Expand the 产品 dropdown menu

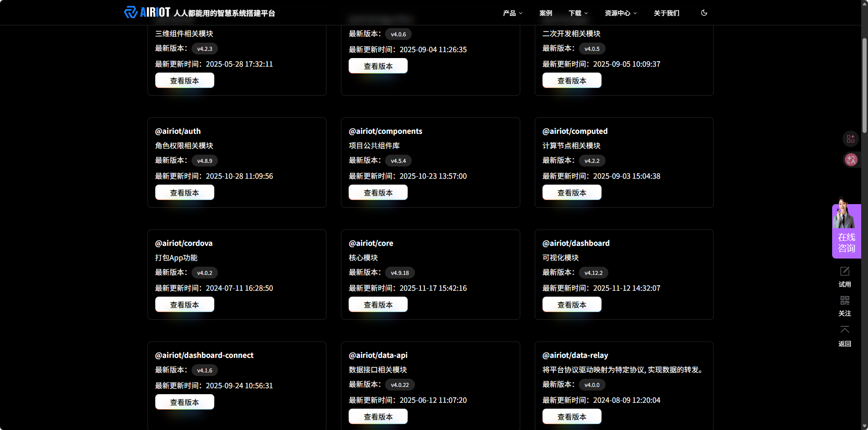(512, 13)
